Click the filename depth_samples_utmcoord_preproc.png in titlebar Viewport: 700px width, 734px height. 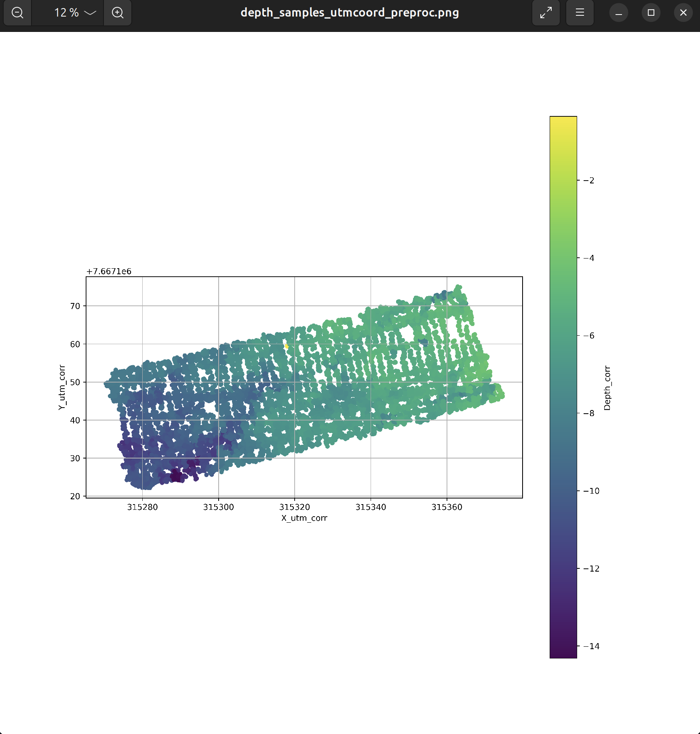349,13
